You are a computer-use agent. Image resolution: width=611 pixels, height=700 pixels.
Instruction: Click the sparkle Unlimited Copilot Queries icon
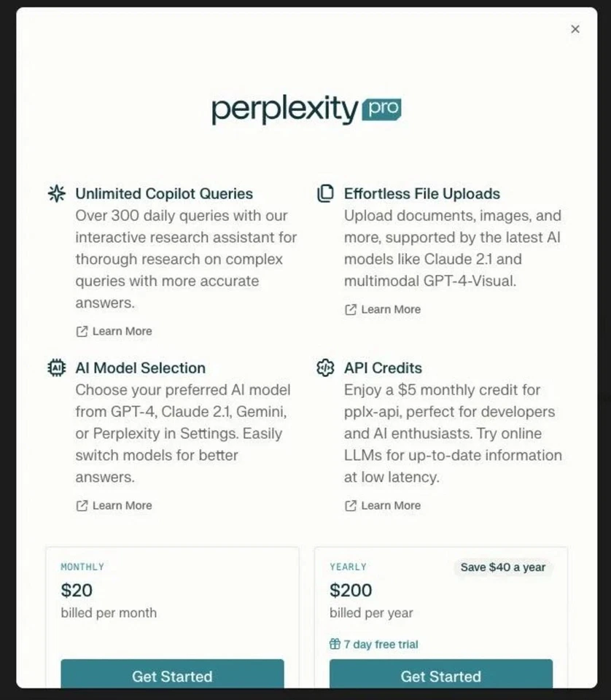56,193
